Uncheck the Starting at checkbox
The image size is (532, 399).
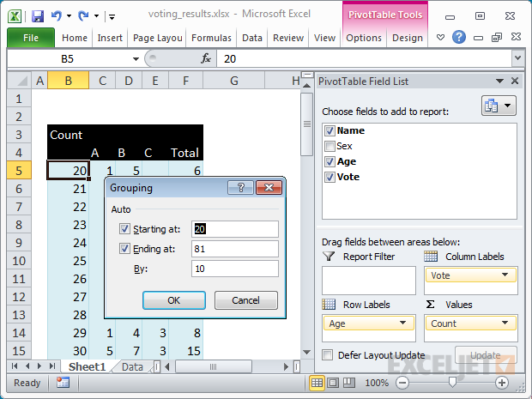click(x=125, y=229)
